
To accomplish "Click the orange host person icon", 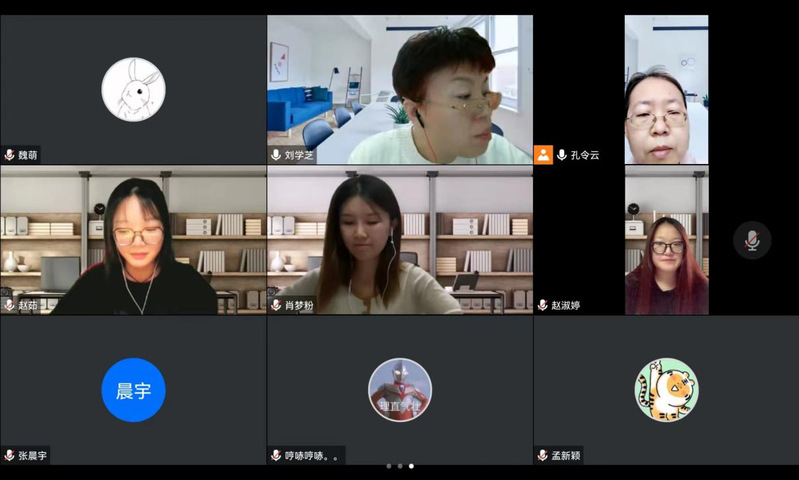I will pyautogui.click(x=543, y=154).
